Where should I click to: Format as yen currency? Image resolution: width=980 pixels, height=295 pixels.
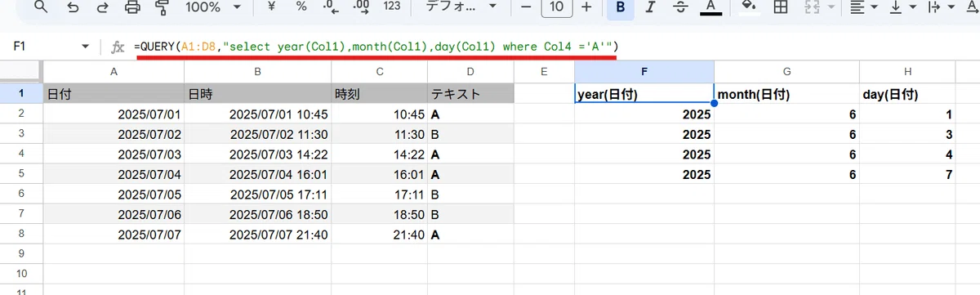[272, 7]
